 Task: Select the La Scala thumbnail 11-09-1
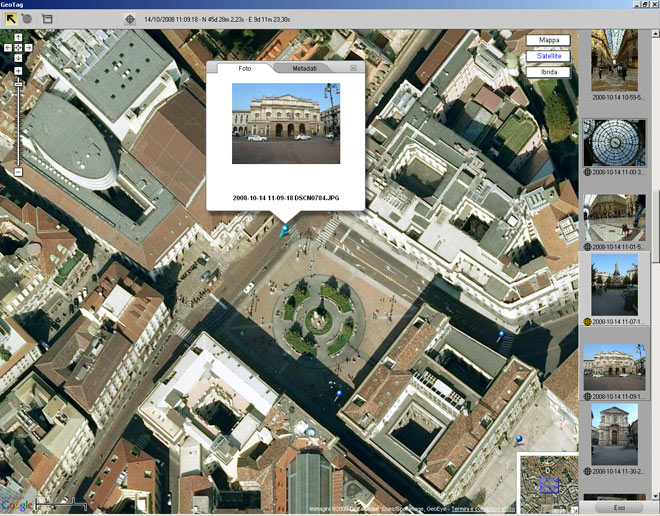coord(615,367)
